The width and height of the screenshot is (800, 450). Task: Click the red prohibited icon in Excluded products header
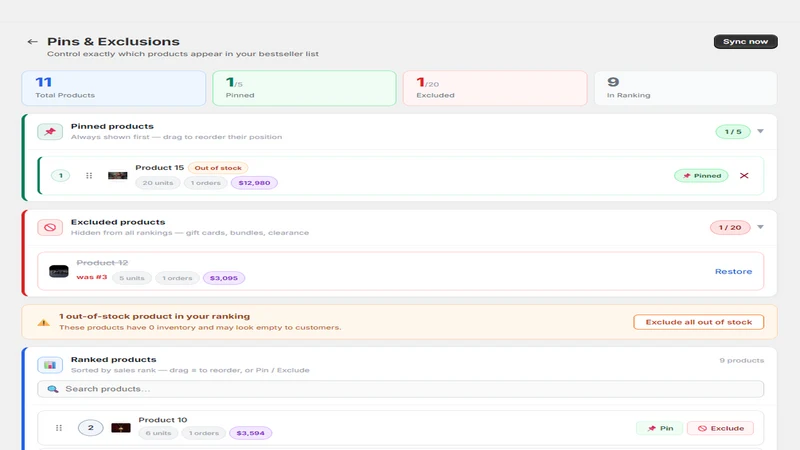tap(50, 228)
